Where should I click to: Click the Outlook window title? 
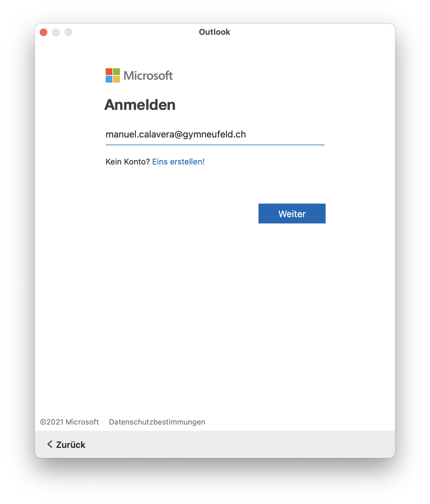pos(214,32)
